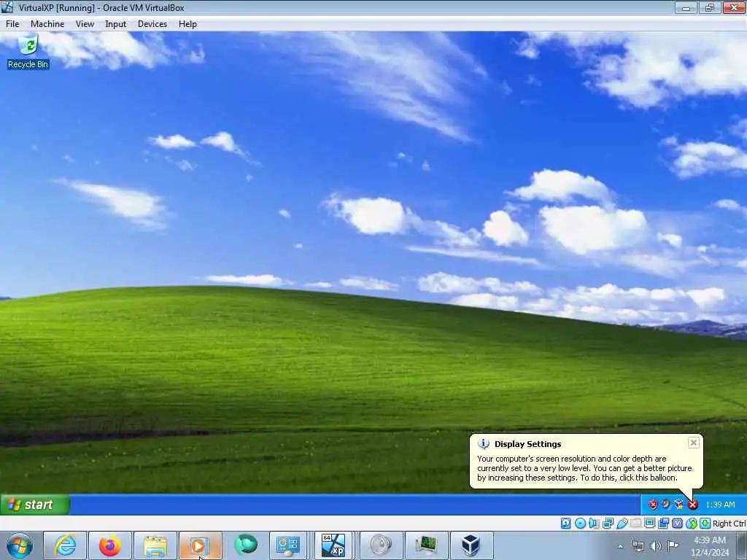Click the network adapters status icon

[x=608, y=524]
